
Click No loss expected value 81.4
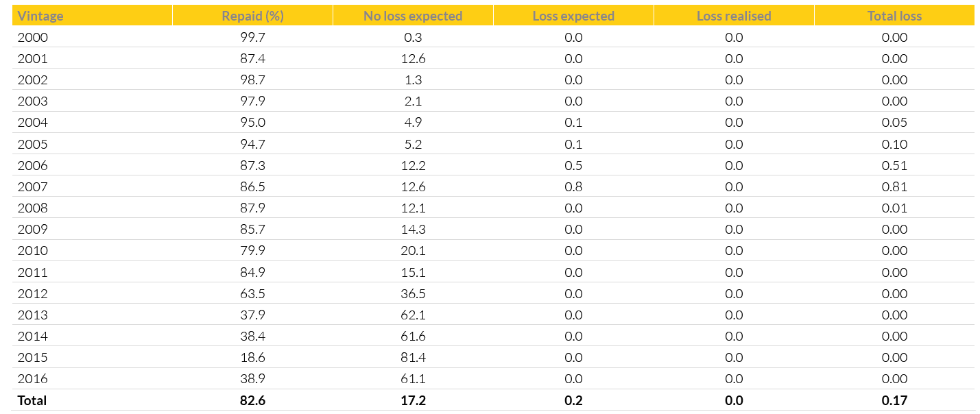(x=413, y=358)
